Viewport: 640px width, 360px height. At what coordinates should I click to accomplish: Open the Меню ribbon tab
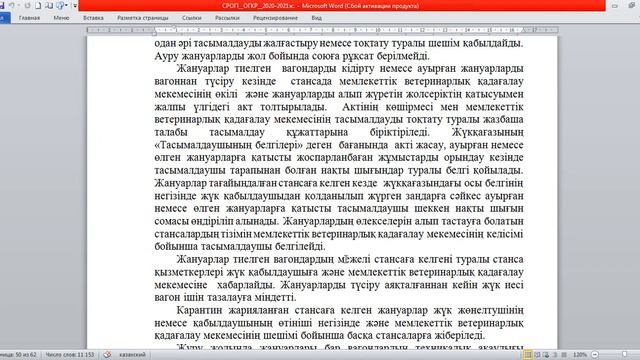click(61, 18)
